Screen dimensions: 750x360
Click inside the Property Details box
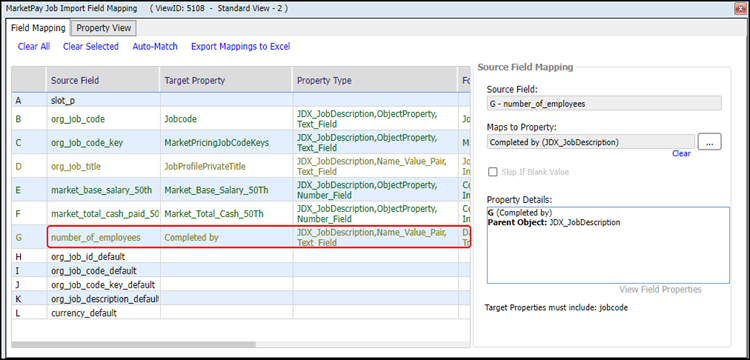(608, 245)
